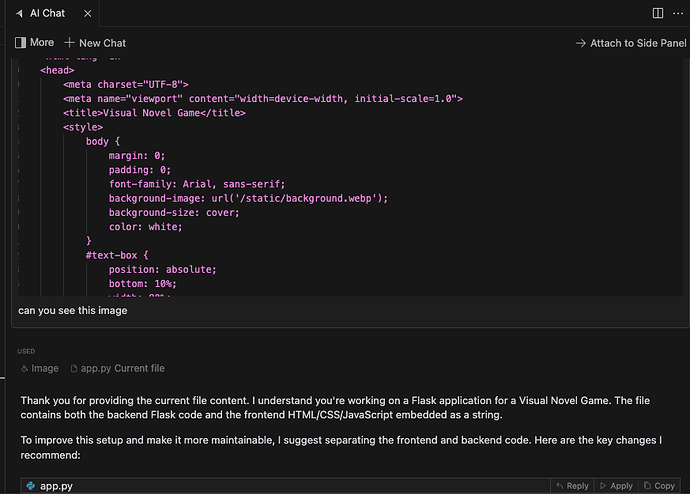Viewport: 690px width, 494px height.
Task: Click the "can you see this image" message
Action: 72,310
